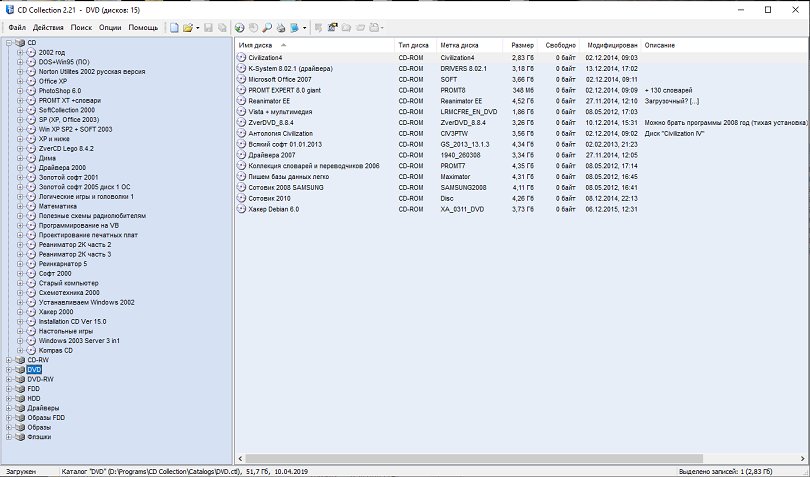Viewport: 810px width, 477px height.
Task: Collapse the CD tree node
Action: [x=9, y=43]
